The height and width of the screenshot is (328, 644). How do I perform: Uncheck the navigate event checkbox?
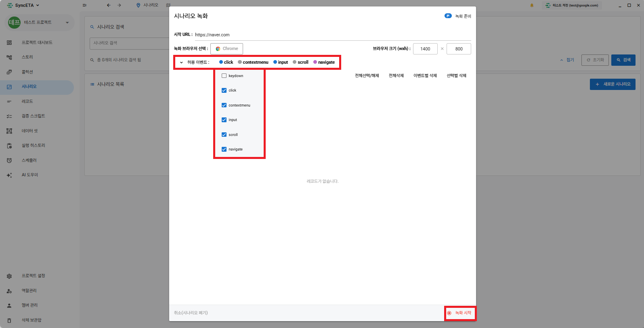click(x=224, y=149)
